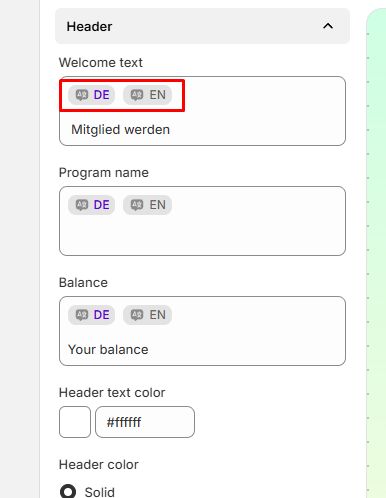This screenshot has width=386, height=498.
Task: Open the Header text color swatch
Action: 75,422
